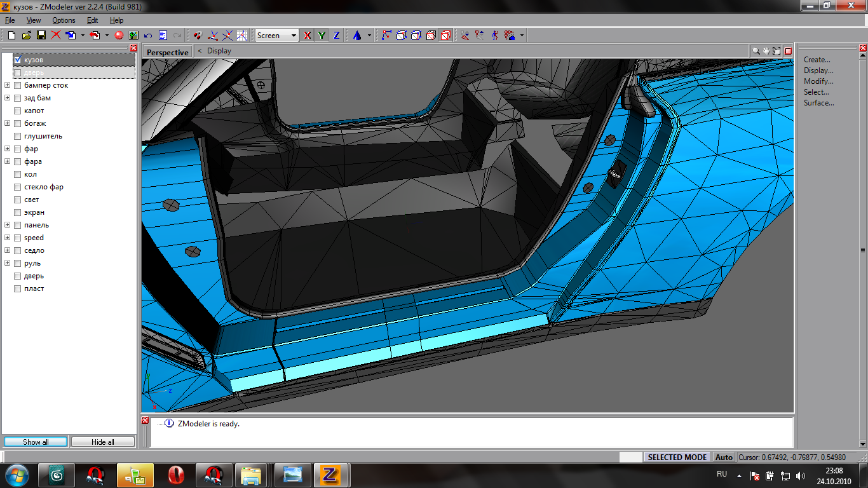Toggle the Y axis constraint button
Screen dimensions: 868x488
322,36
